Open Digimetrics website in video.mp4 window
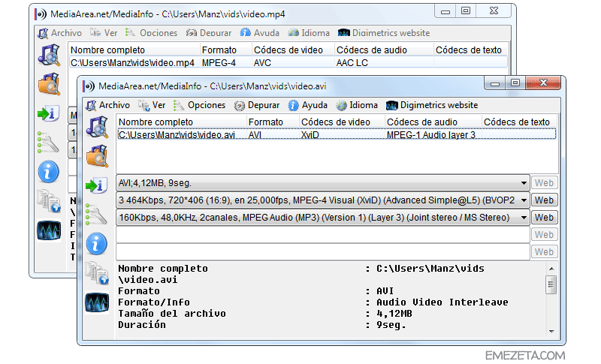 tap(384, 33)
